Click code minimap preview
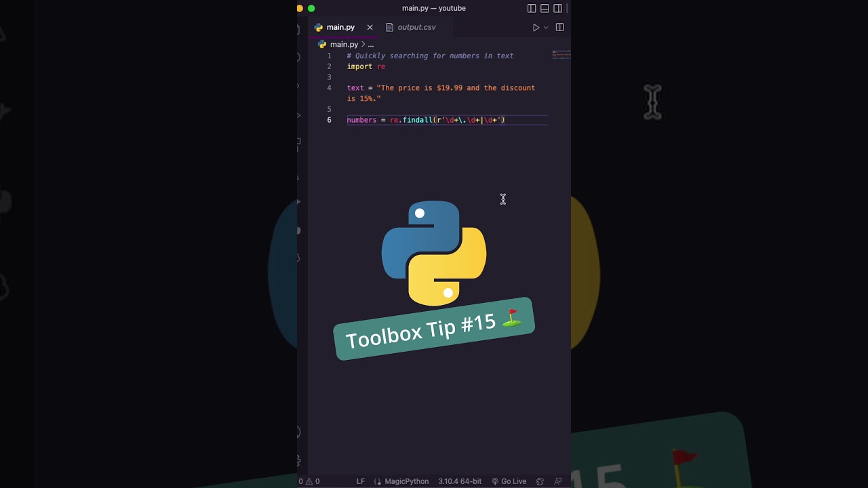The height and width of the screenshot is (488, 868). [x=561, y=55]
